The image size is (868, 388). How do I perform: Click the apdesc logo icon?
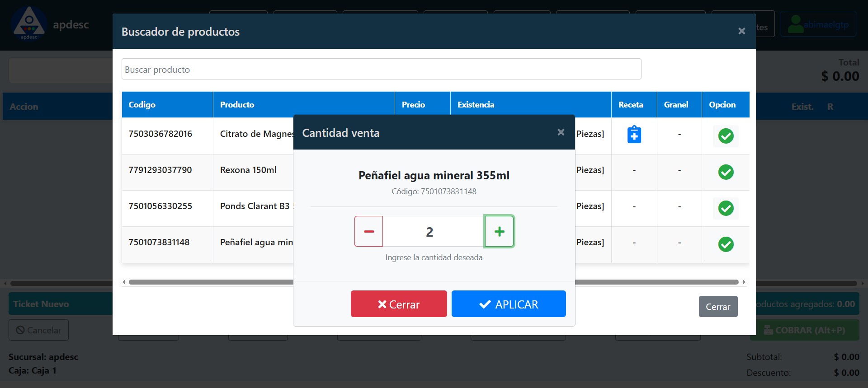(29, 23)
